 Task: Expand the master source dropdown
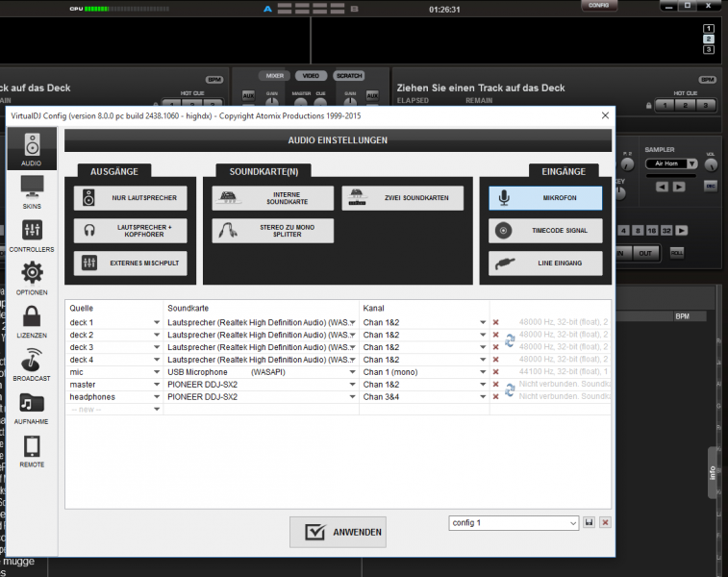click(157, 385)
